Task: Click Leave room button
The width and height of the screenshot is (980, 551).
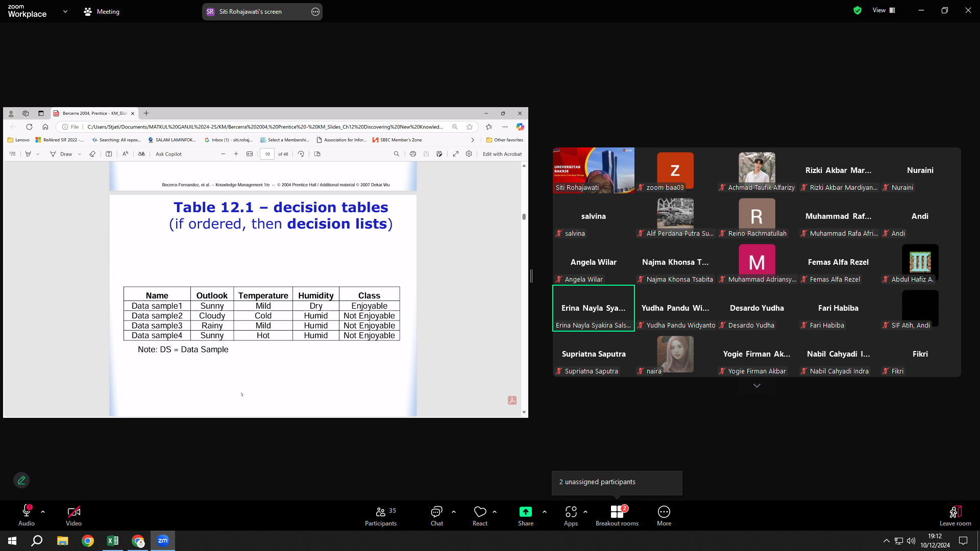Action: [955, 515]
